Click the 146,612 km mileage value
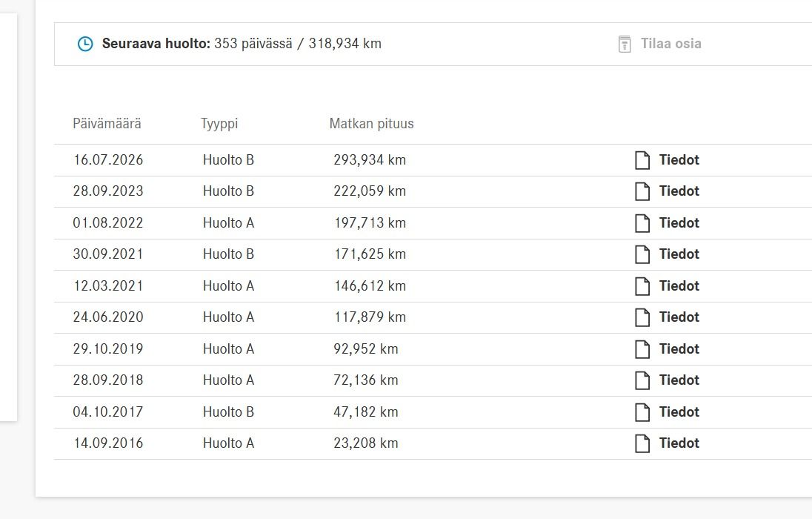812x519 pixels. click(x=370, y=285)
